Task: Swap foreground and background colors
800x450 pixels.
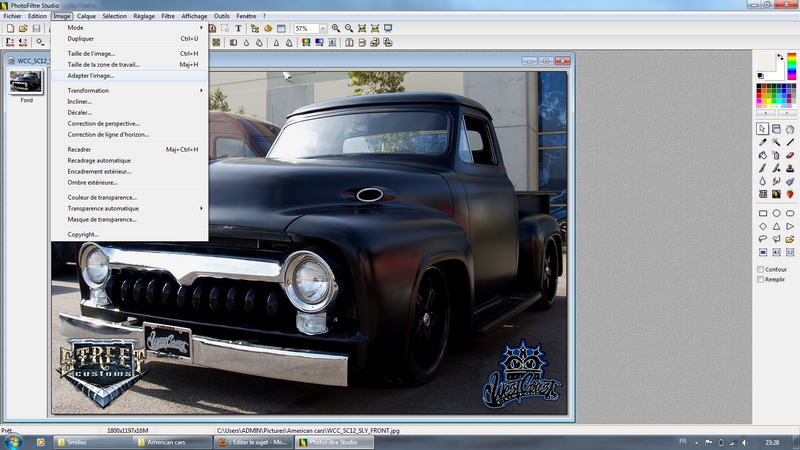Action: [780, 57]
